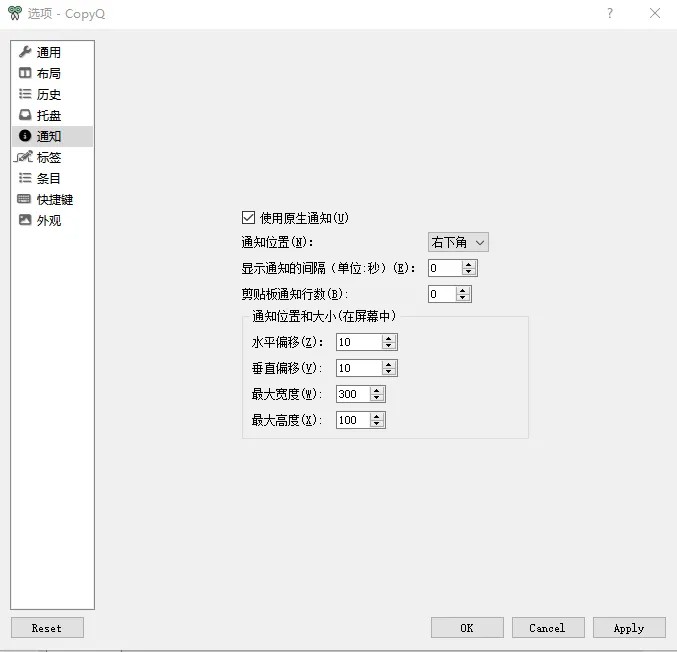Switch to the 布局 tab
The width and height of the screenshot is (677, 652).
[53, 73]
